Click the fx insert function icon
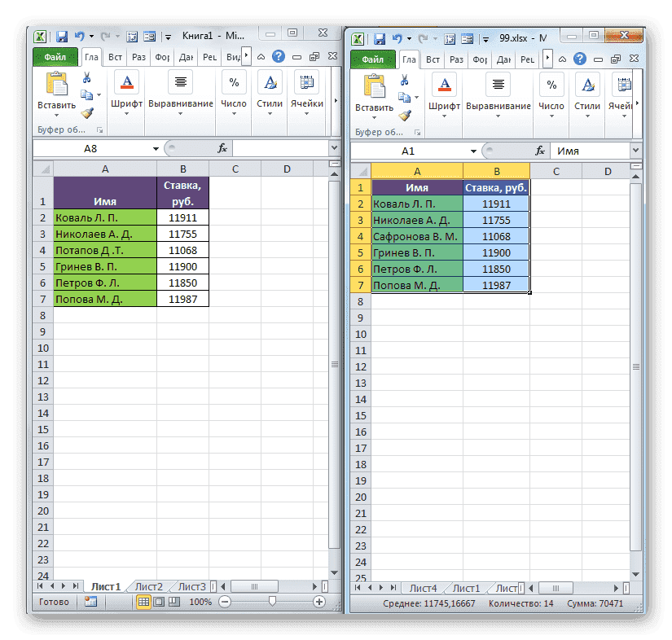Viewport: 672px width, 640px height. [222, 148]
